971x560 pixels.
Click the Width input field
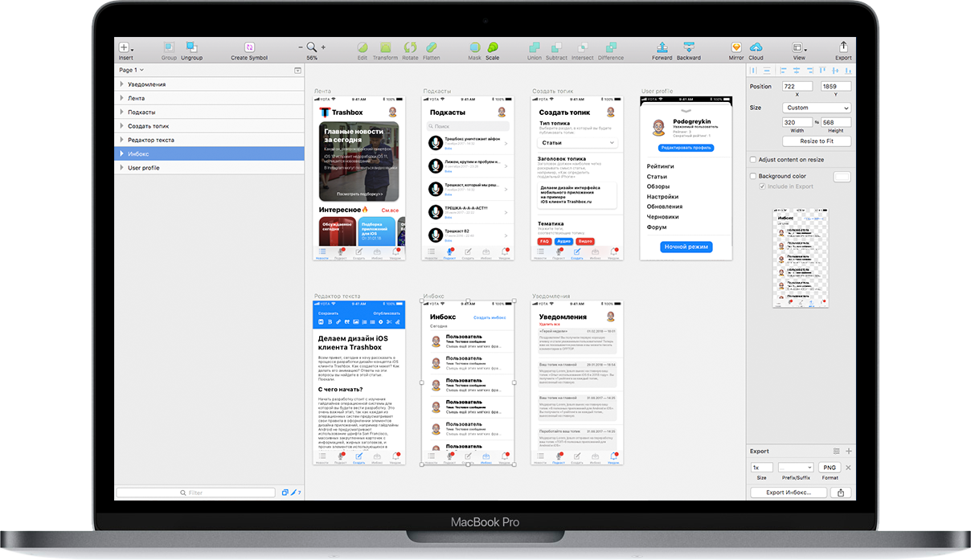pyautogui.click(x=797, y=123)
